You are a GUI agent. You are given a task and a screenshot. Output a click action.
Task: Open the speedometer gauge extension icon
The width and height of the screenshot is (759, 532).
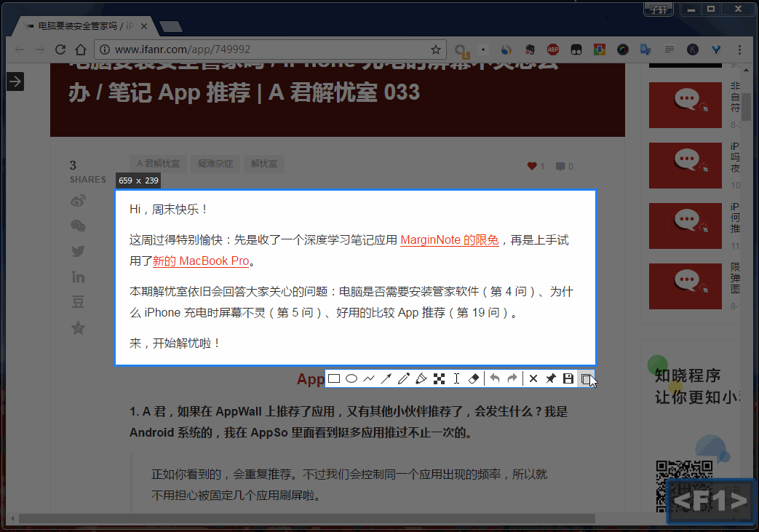tap(622, 49)
